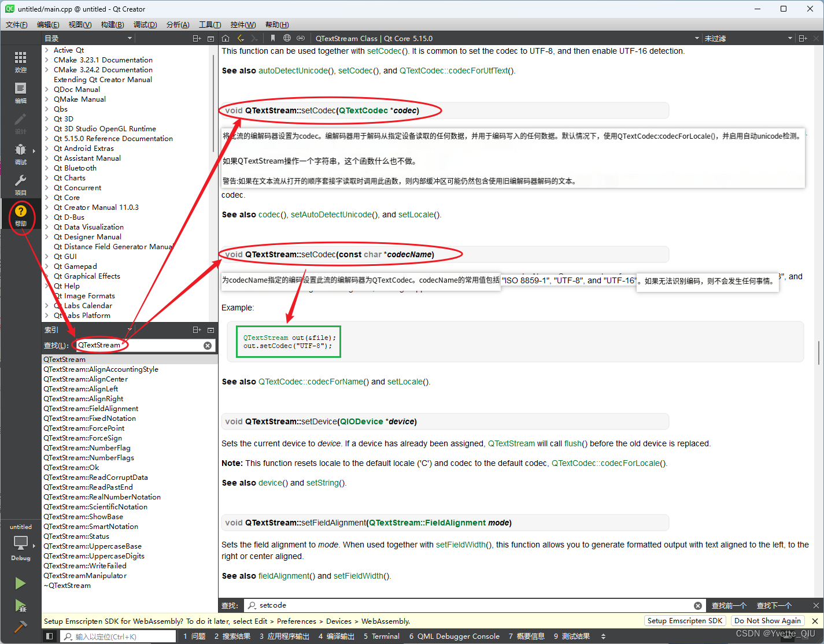Click 查找下一个 find next button
824x644 pixels.
pyautogui.click(x=774, y=605)
